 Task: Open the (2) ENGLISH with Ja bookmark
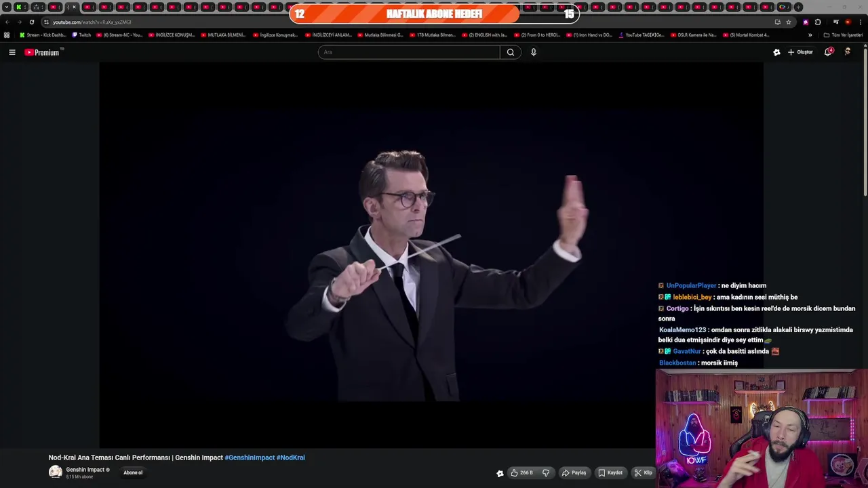484,35
